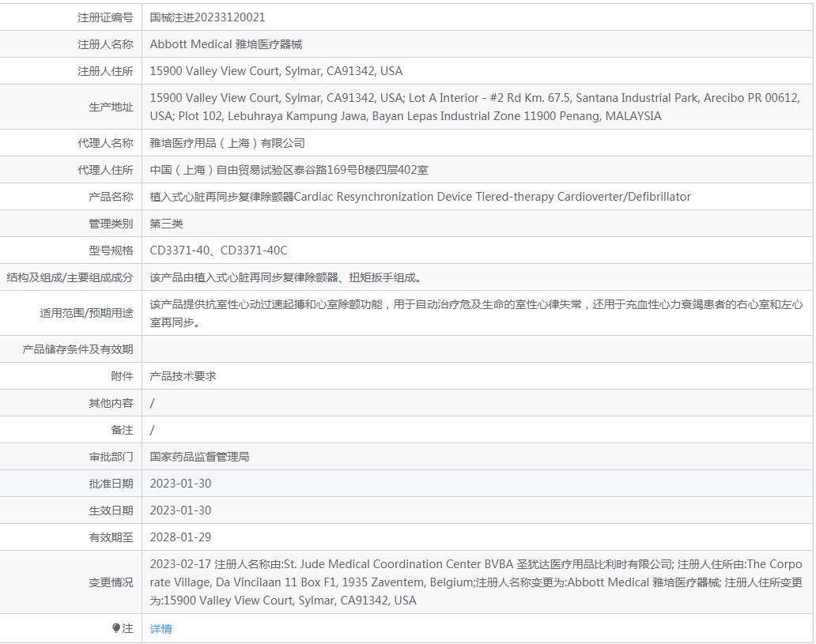Click the 产品名称 row label
The height and width of the screenshot is (644, 816).
point(111,197)
